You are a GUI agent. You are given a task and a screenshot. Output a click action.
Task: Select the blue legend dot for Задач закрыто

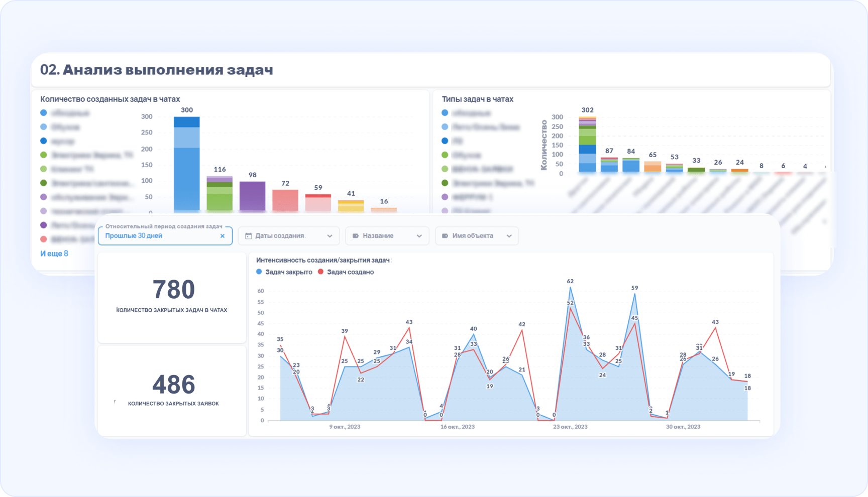258,272
